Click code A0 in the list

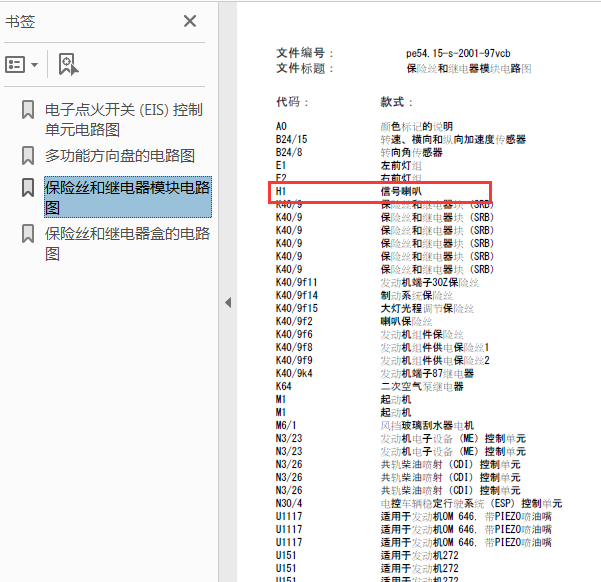[x=281, y=127]
